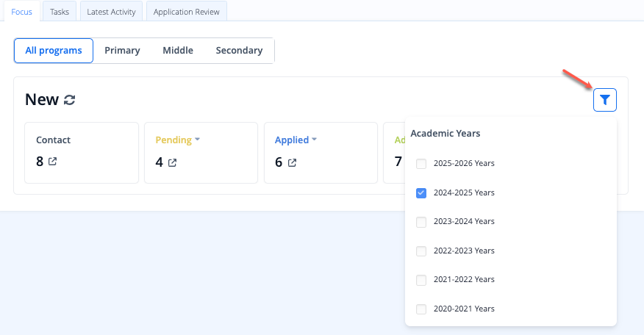Image resolution: width=644 pixels, height=335 pixels.
Task: Select the 2021-2022 Years checkbox
Action: [421, 280]
